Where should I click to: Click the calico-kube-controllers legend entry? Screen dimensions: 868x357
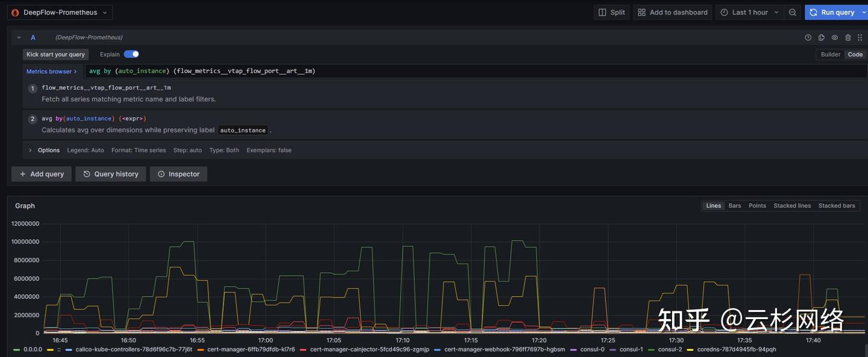tap(134, 349)
